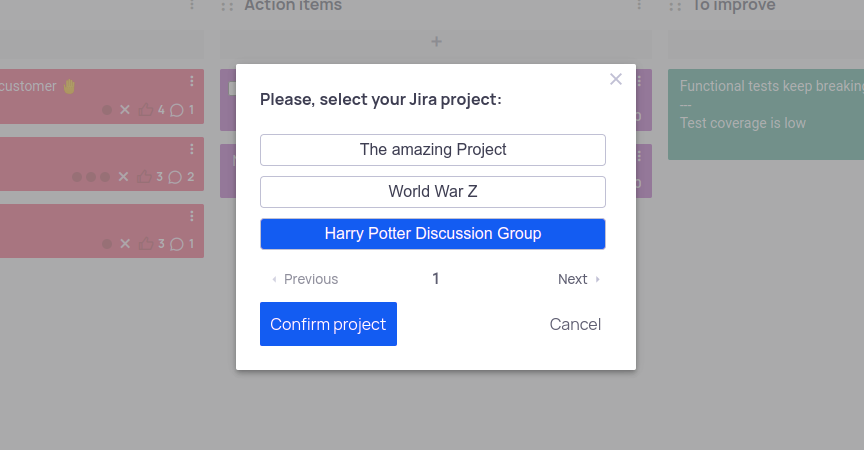
Task: Go to Previous page of projects
Action: pyautogui.click(x=305, y=279)
